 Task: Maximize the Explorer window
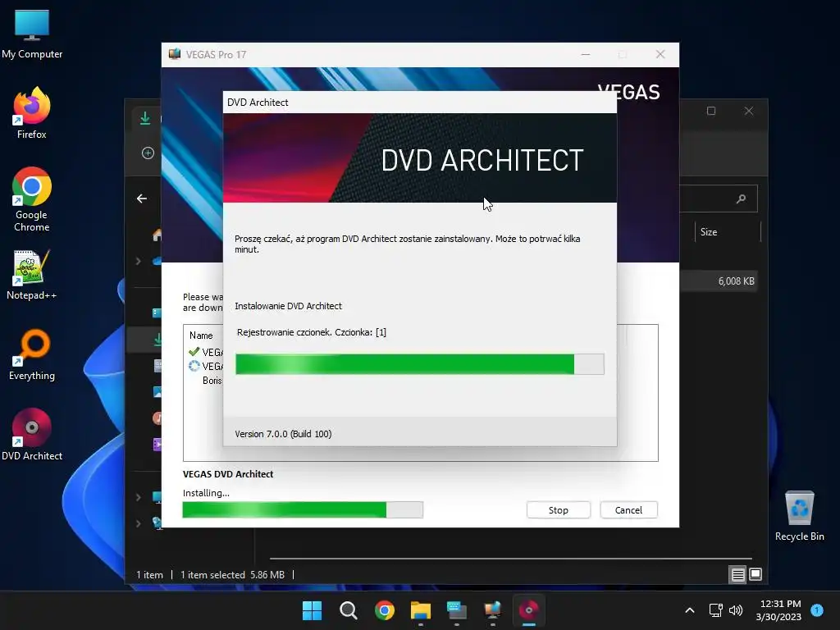711,111
